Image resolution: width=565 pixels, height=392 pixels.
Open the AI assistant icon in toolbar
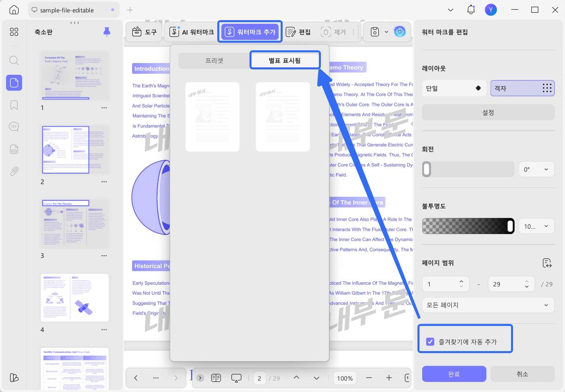click(400, 32)
